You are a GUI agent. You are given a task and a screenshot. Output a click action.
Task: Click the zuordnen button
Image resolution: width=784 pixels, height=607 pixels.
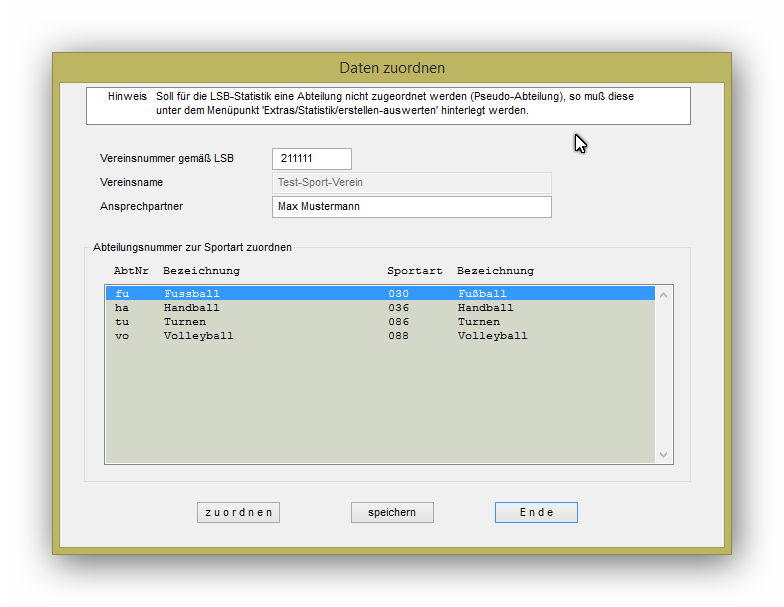coord(238,512)
